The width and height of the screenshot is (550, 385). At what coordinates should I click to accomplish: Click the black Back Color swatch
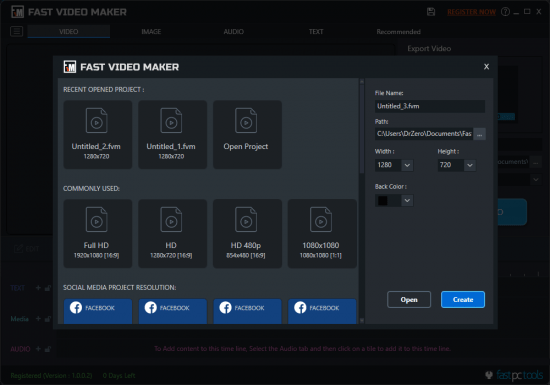click(x=383, y=201)
